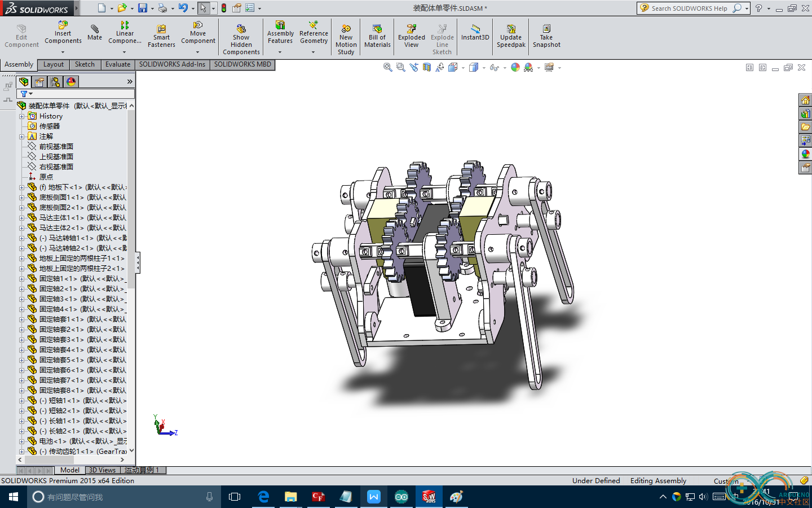Viewport: 812px width, 508px height.
Task: Expand the History tree node
Action: tap(22, 116)
